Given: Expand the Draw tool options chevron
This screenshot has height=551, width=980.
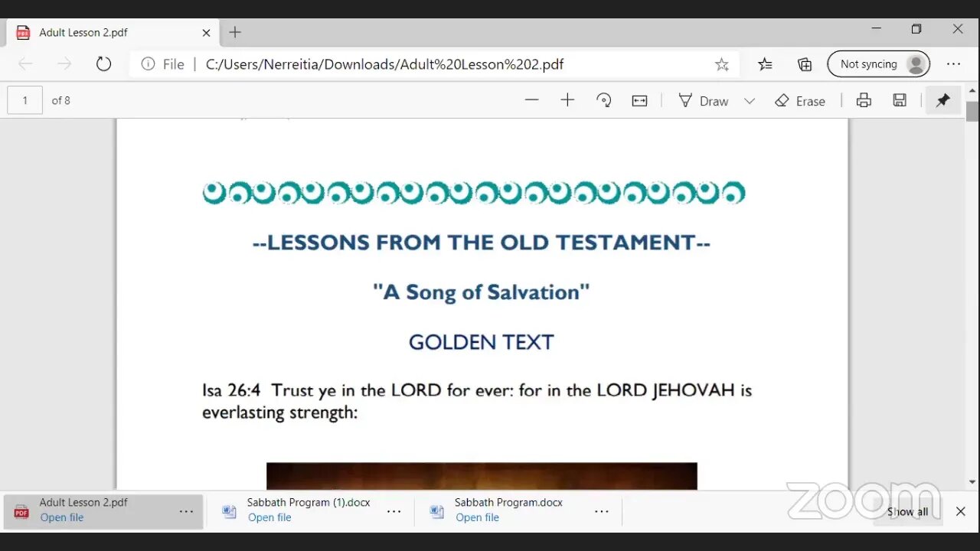Looking at the screenshot, I should tap(750, 101).
